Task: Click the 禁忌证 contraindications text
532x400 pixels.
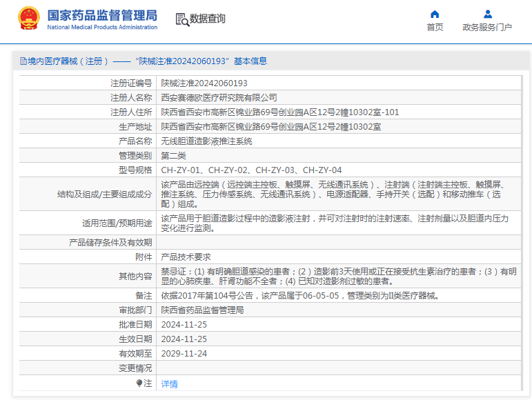Action: (x=339, y=277)
